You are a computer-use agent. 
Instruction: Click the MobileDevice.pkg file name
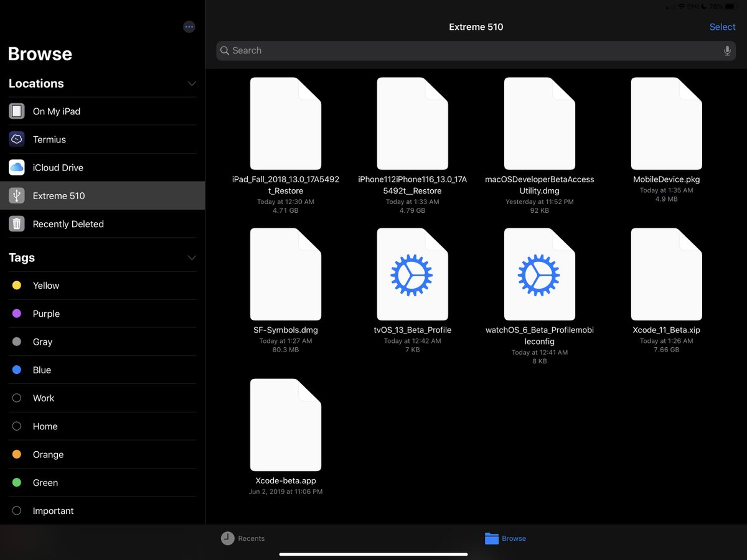pos(666,179)
